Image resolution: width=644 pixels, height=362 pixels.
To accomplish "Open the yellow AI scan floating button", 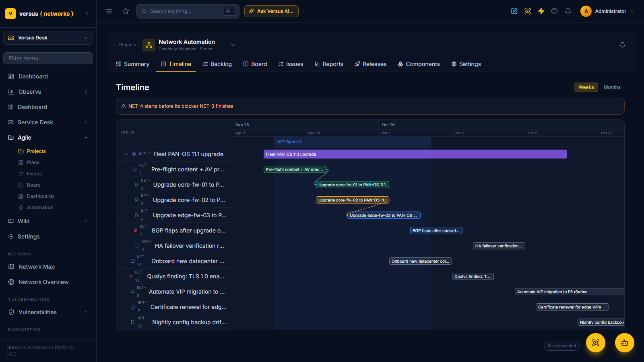I will (596, 343).
